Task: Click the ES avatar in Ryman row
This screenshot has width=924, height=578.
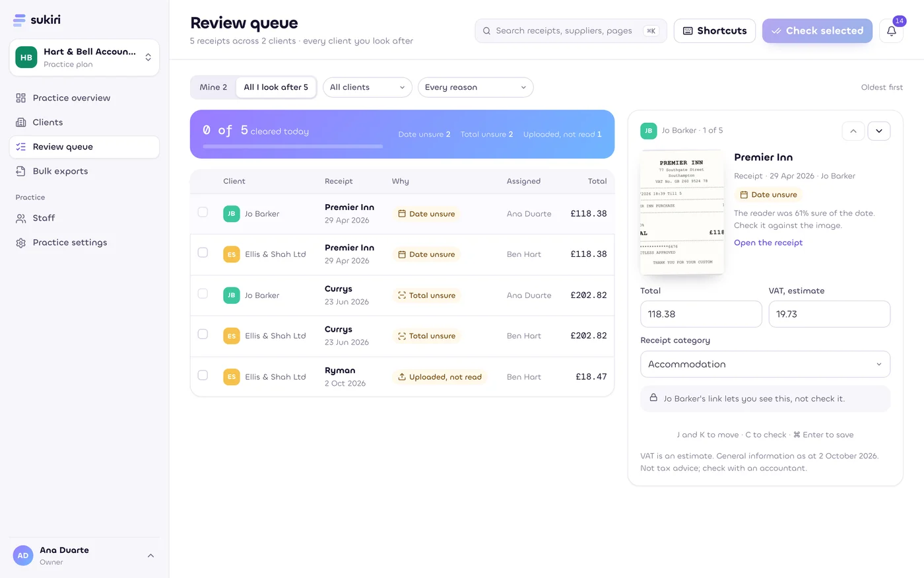Action: coord(231,377)
